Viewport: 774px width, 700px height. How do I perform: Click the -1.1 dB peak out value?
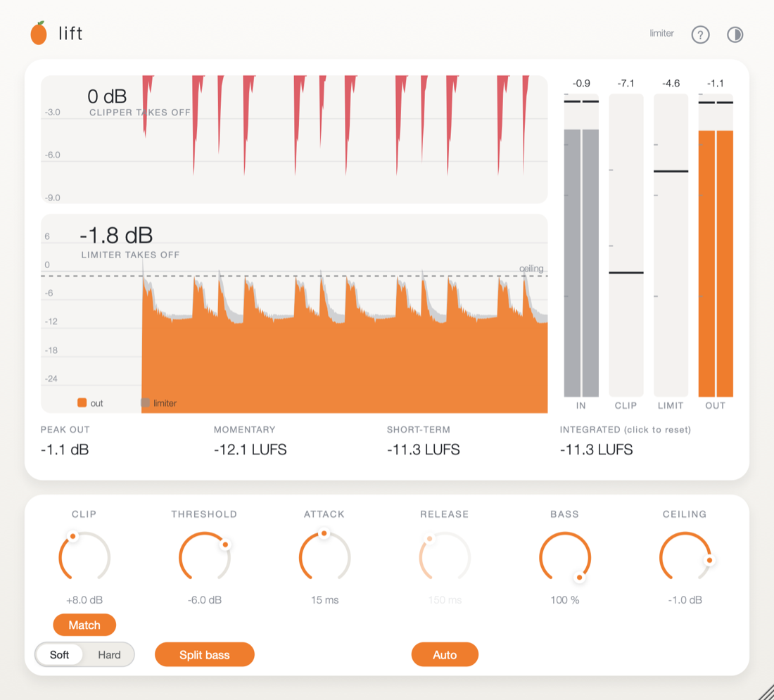point(65,450)
